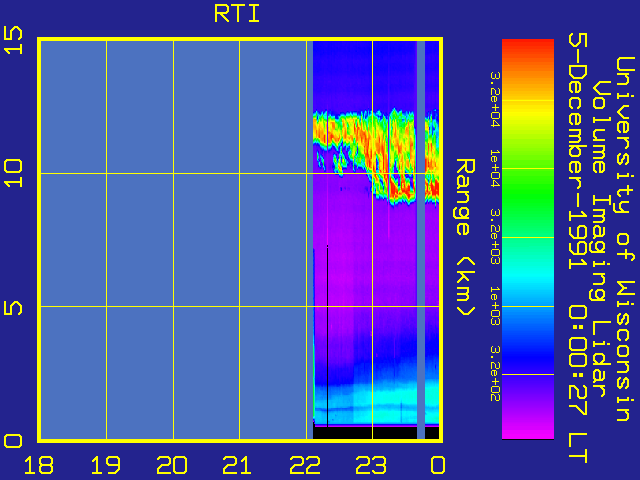Click the 19 hour time axis label
This screenshot has height=480, width=640.
click(x=105, y=465)
